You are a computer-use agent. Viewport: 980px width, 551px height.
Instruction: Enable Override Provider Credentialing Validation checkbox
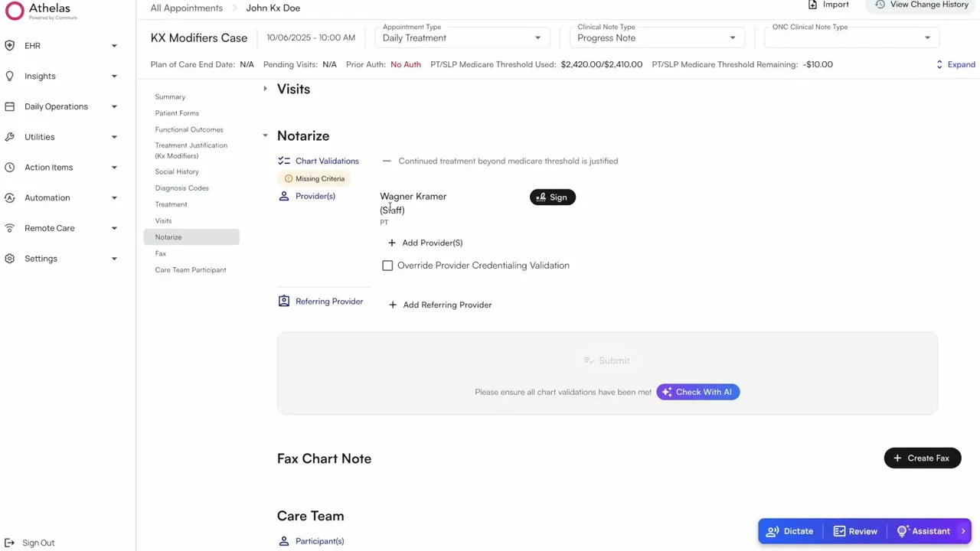point(387,266)
